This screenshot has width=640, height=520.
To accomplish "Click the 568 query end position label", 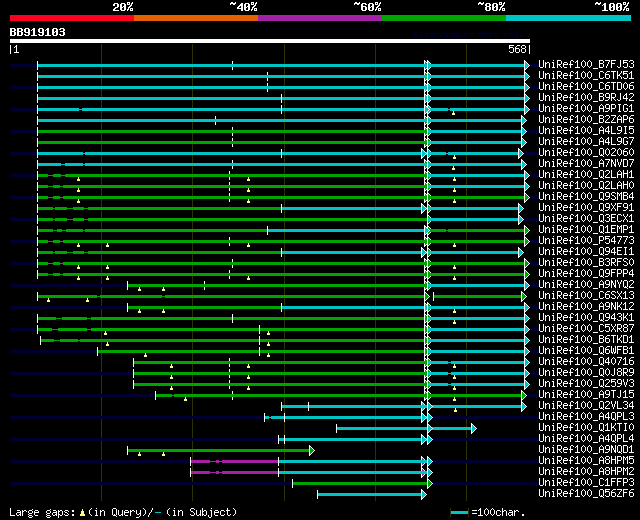I will coord(517,49).
